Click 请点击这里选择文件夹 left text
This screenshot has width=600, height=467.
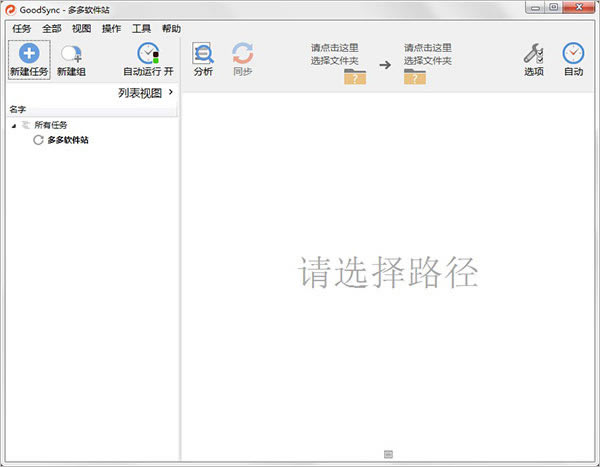335,53
